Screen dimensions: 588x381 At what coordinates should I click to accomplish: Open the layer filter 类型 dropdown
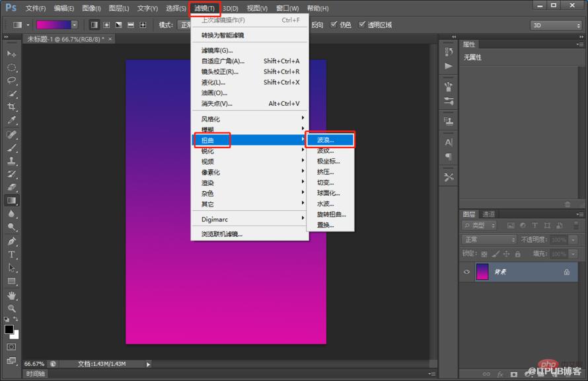pos(480,225)
